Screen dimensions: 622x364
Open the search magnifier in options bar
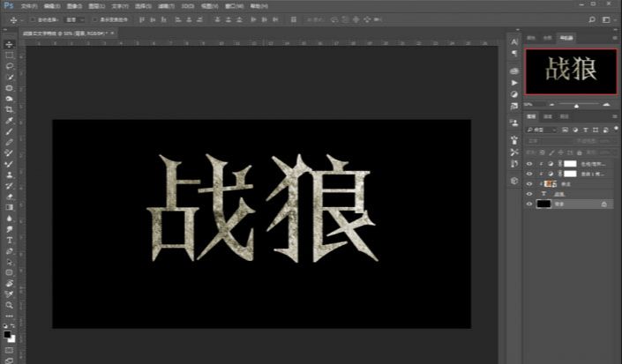coord(592,19)
